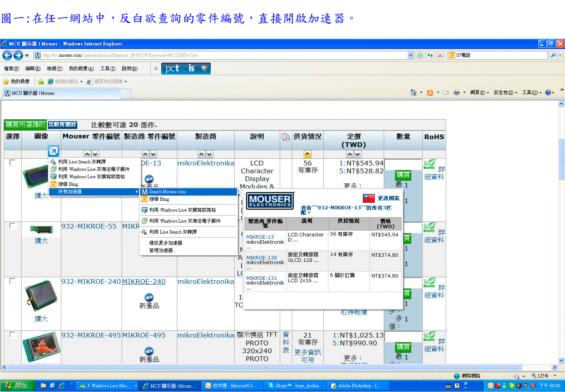This screenshot has height=392, width=565.
Task: Open the zoom level 125% dropdown
Action: pyautogui.click(x=555, y=376)
